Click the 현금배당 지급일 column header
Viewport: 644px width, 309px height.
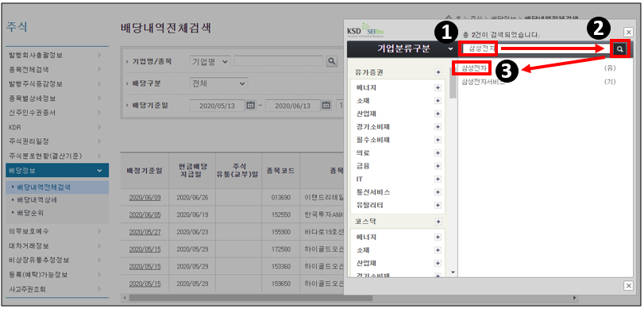tap(192, 171)
